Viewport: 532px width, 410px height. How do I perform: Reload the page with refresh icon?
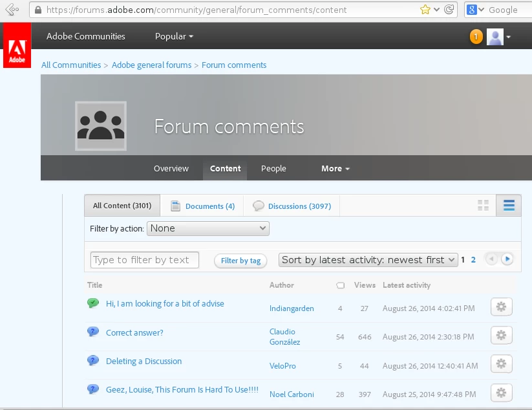449,10
